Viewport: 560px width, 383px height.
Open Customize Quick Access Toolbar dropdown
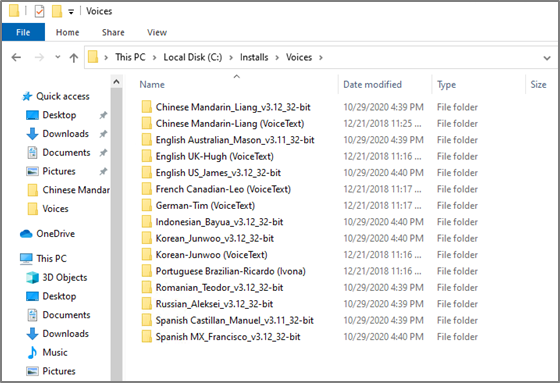[x=71, y=12]
